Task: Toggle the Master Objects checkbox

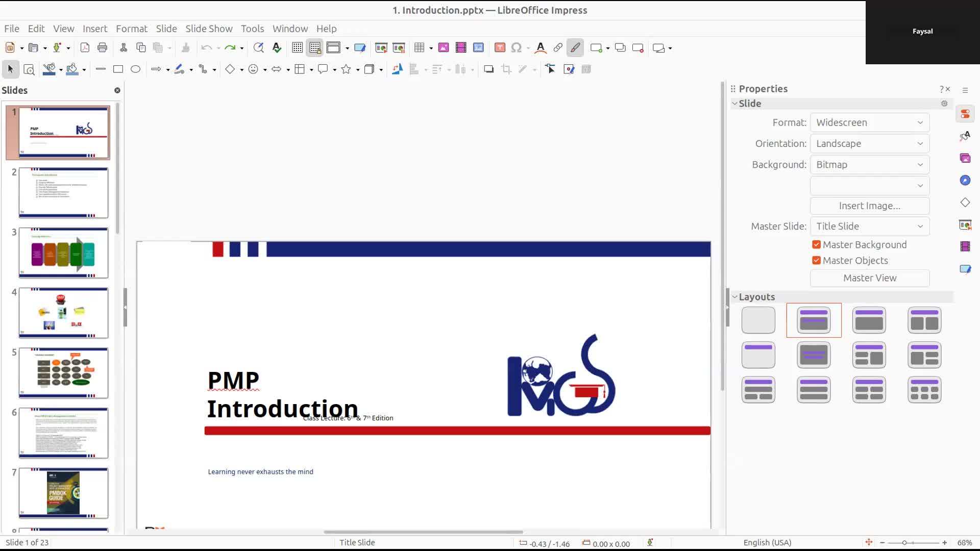Action: [817, 261]
